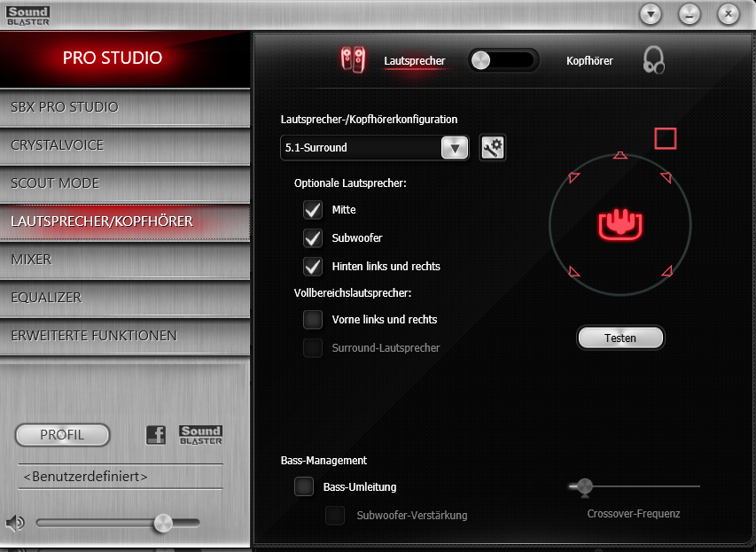Check Vorne links und rechts checkbox
The image size is (756, 552).
pyautogui.click(x=313, y=319)
